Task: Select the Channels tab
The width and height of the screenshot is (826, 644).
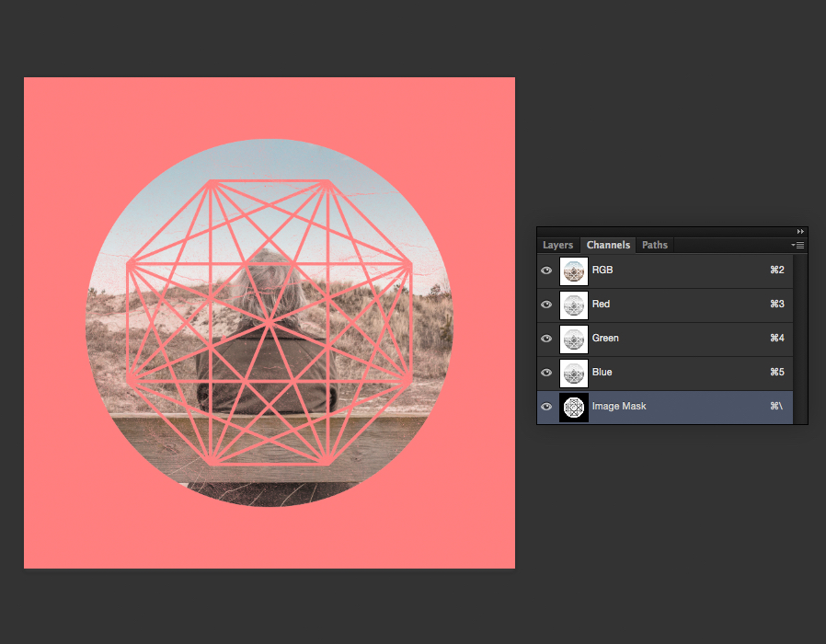Action: pyautogui.click(x=608, y=245)
